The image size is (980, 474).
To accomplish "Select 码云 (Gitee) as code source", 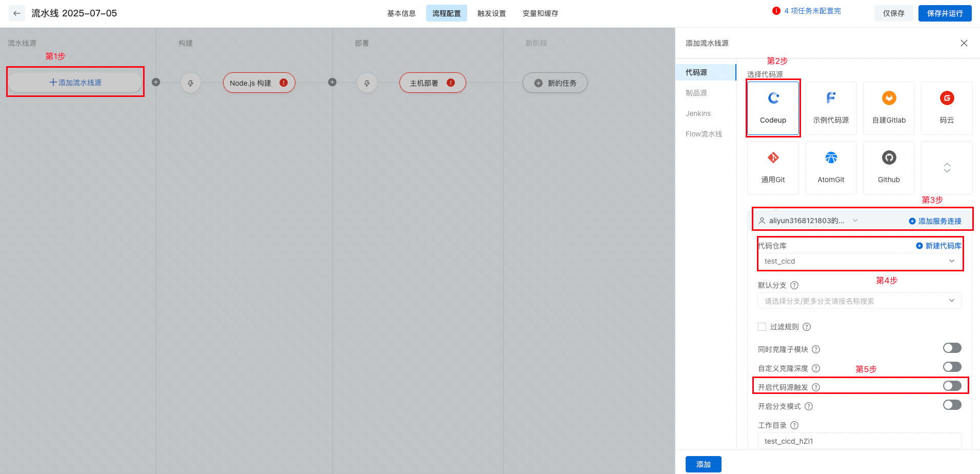I will click(x=947, y=98).
